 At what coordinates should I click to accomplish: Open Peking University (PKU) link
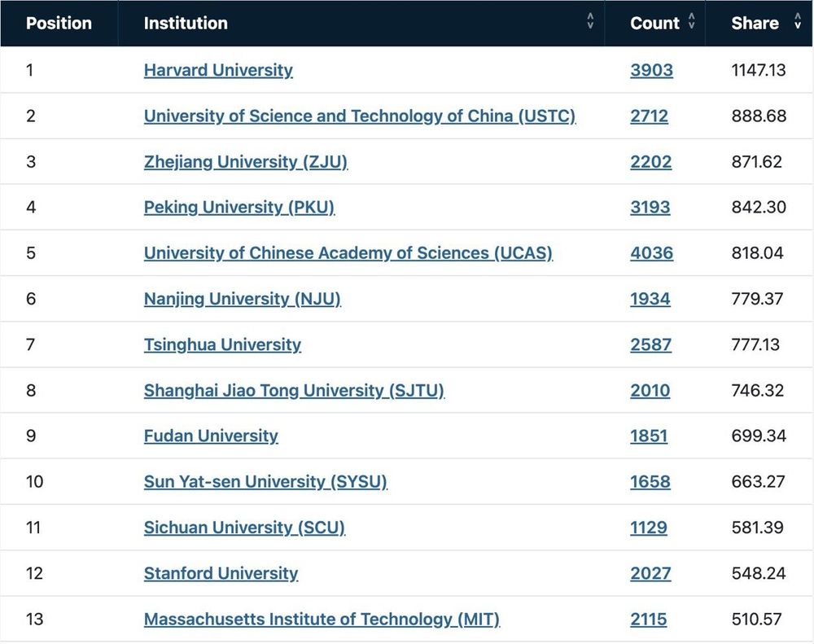pos(239,208)
